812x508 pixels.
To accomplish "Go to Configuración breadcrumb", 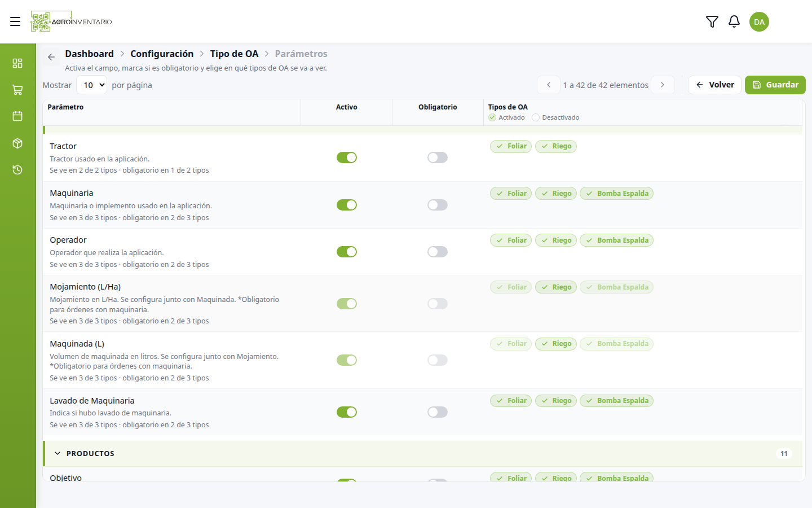I will (162, 54).
